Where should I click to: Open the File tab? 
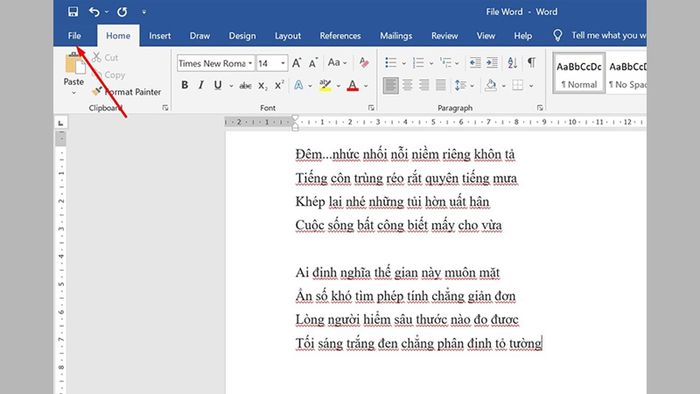75,36
